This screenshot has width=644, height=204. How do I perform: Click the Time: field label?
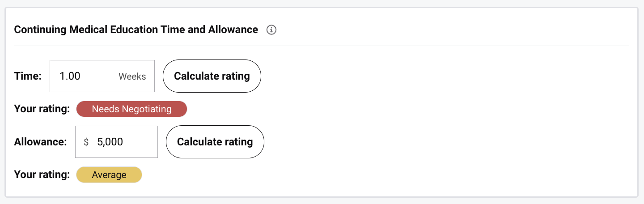click(x=28, y=76)
